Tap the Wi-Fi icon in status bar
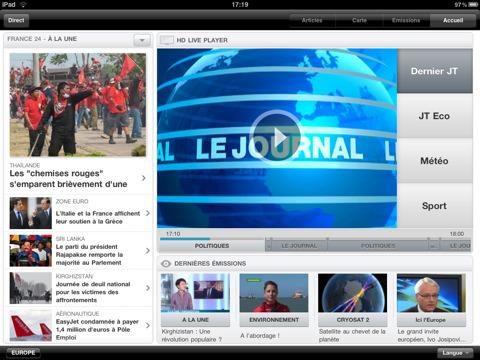This screenshot has height=360, width=480. (23, 4)
